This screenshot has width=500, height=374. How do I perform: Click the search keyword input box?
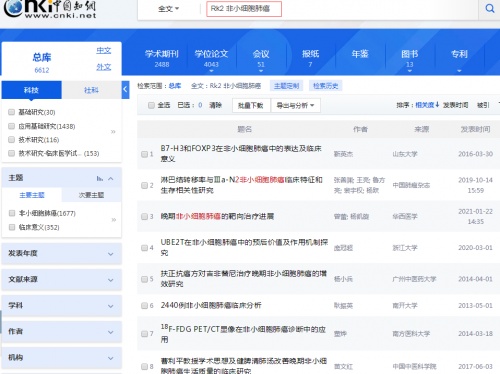click(244, 9)
